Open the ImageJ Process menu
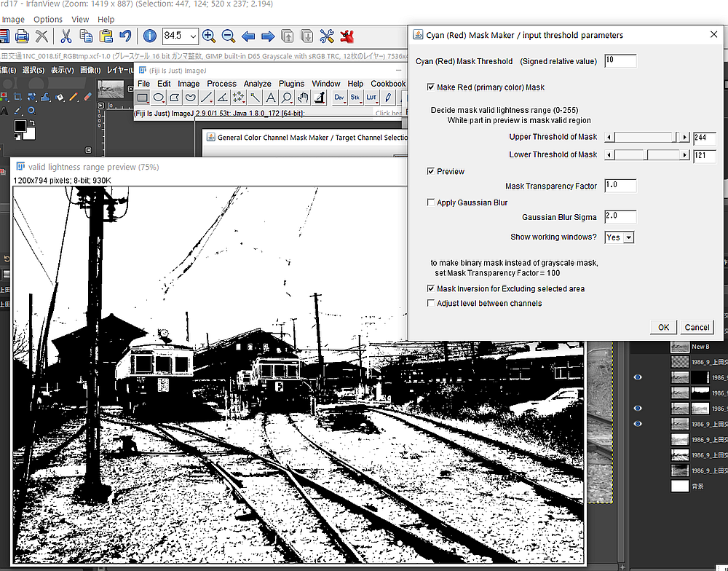Viewport: 728px width, 571px height. coord(221,84)
